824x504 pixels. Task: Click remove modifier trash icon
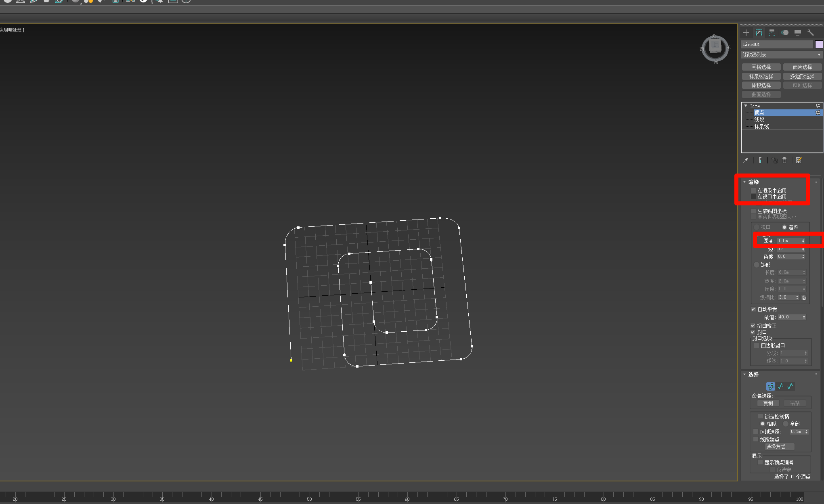click(784, 160)
